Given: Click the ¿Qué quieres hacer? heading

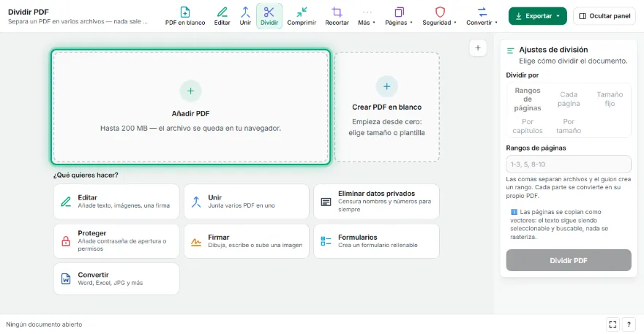Looking at the screenshot, I should tap(86, 175).
